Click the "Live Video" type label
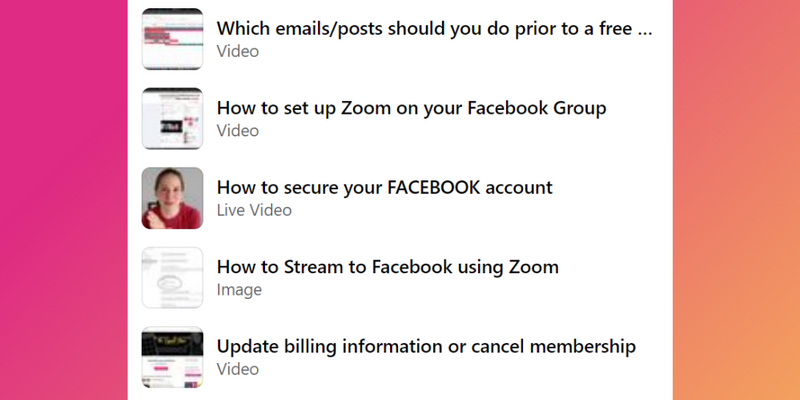Viewport: 800px width, 400px height. 254,210
